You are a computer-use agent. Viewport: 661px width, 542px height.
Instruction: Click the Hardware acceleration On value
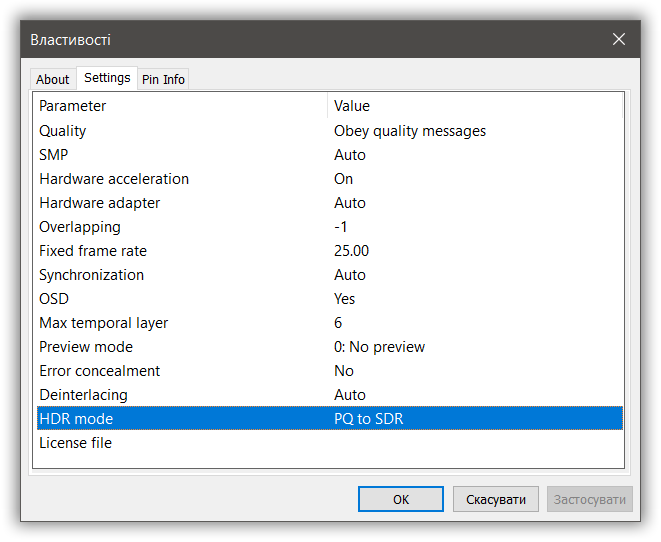coord(344,179)
